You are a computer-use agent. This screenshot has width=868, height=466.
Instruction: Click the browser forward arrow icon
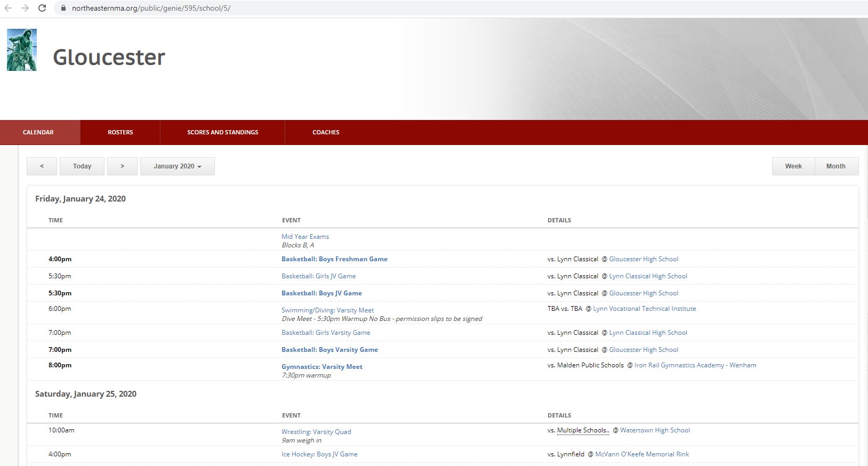(25, 8)
